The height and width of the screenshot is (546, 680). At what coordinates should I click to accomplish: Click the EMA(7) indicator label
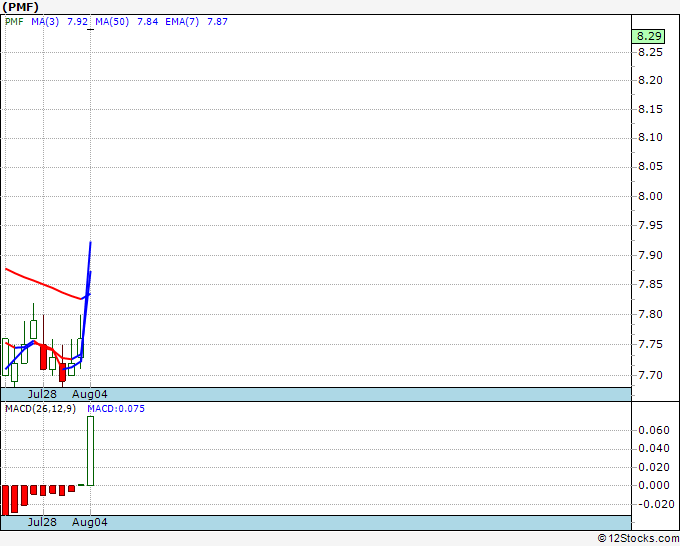point(182,21)
